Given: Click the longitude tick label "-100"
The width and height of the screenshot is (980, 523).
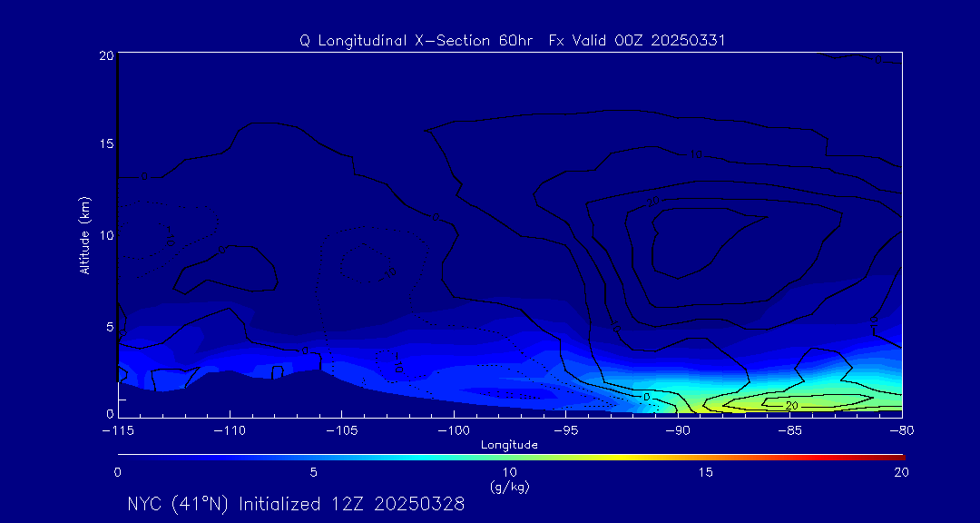Looking at the screenshot, I should [453, 431].
